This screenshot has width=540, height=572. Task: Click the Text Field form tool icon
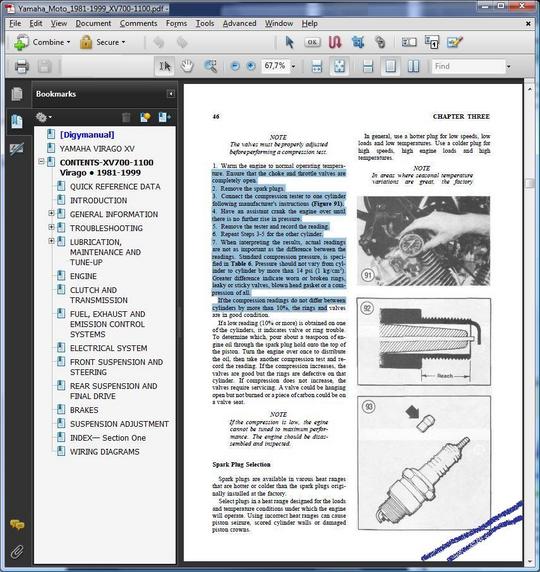409,42
